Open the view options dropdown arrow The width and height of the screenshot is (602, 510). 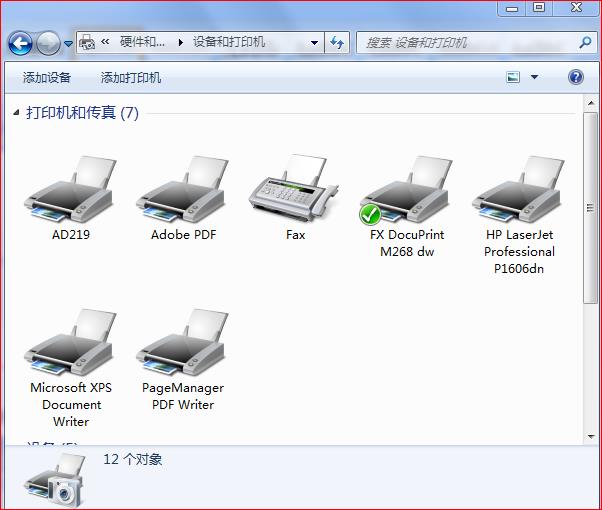coord(534,77)
